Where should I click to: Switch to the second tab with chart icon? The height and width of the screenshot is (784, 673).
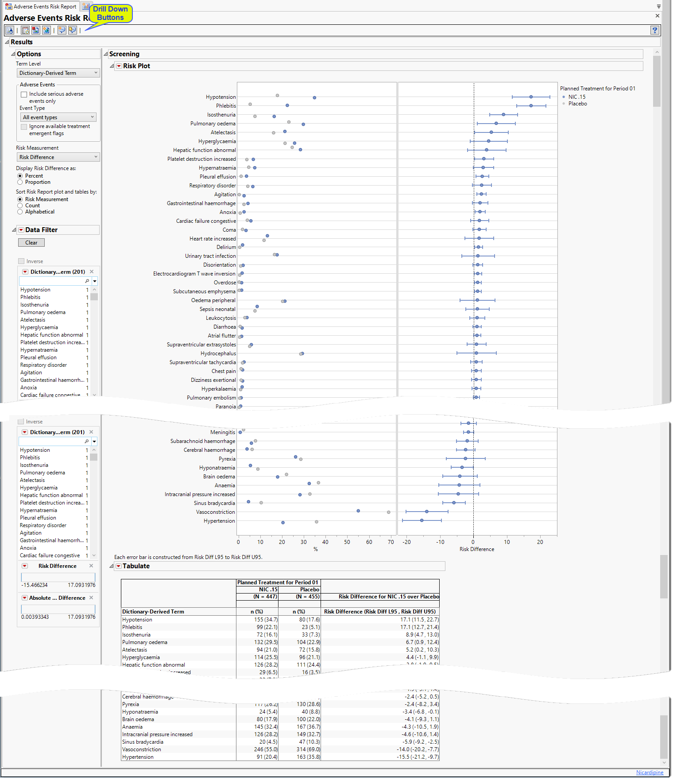point(86,7)
